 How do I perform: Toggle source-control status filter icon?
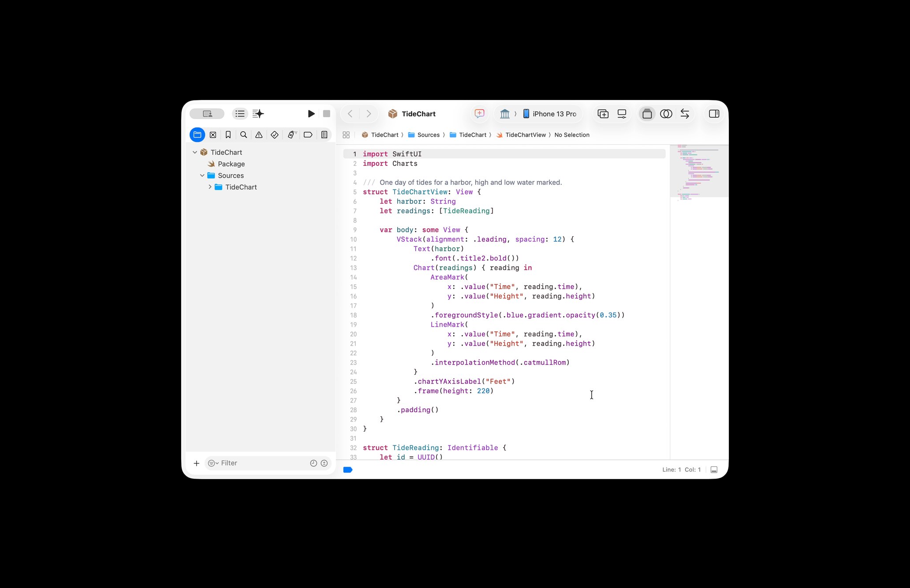[x=324, y=463]
